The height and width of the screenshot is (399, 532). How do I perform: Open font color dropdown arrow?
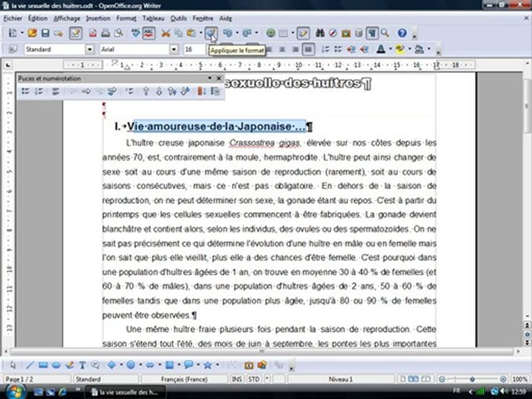(390, 49)
